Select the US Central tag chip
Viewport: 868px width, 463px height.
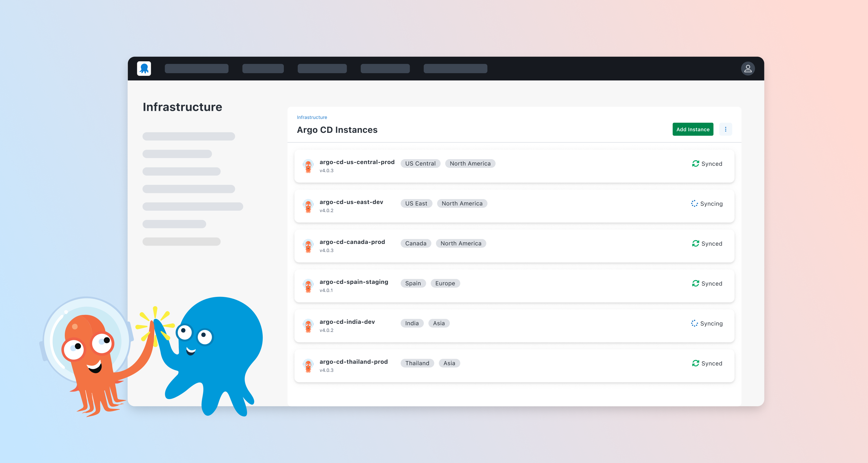[420, 163]
